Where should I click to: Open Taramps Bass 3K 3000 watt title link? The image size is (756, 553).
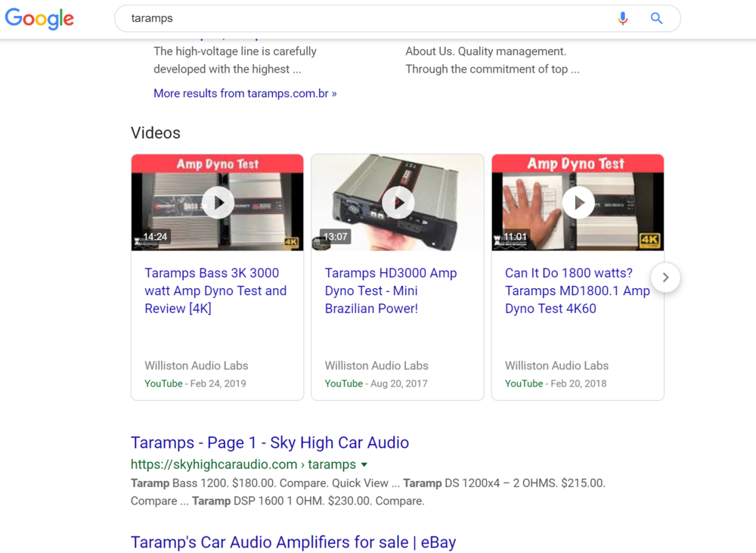point(216,290)
